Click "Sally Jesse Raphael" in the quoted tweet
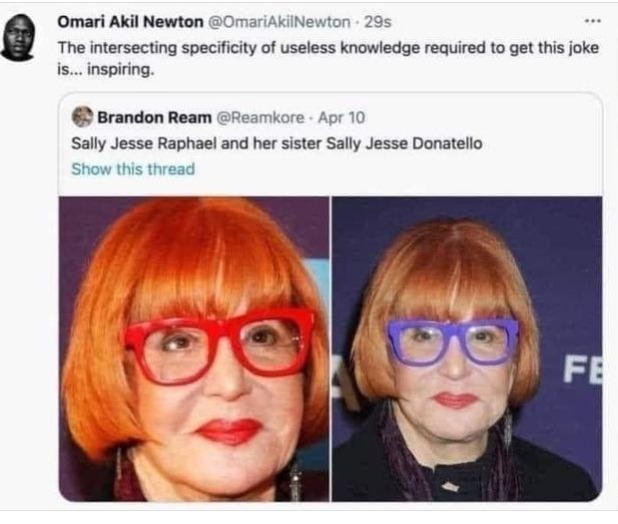The height and width of the screenshot is (524, 618). click(x=138, y=143)
